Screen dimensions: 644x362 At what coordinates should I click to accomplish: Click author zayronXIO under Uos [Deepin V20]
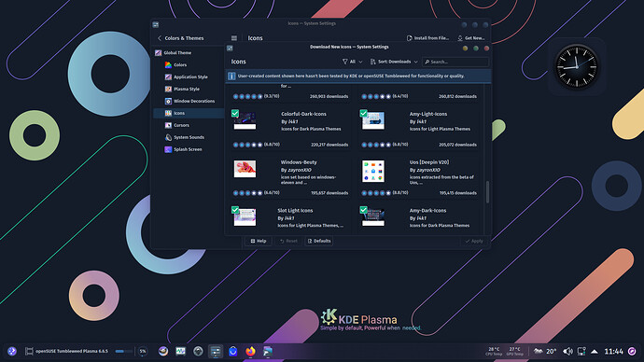click(x=428, y=170)
